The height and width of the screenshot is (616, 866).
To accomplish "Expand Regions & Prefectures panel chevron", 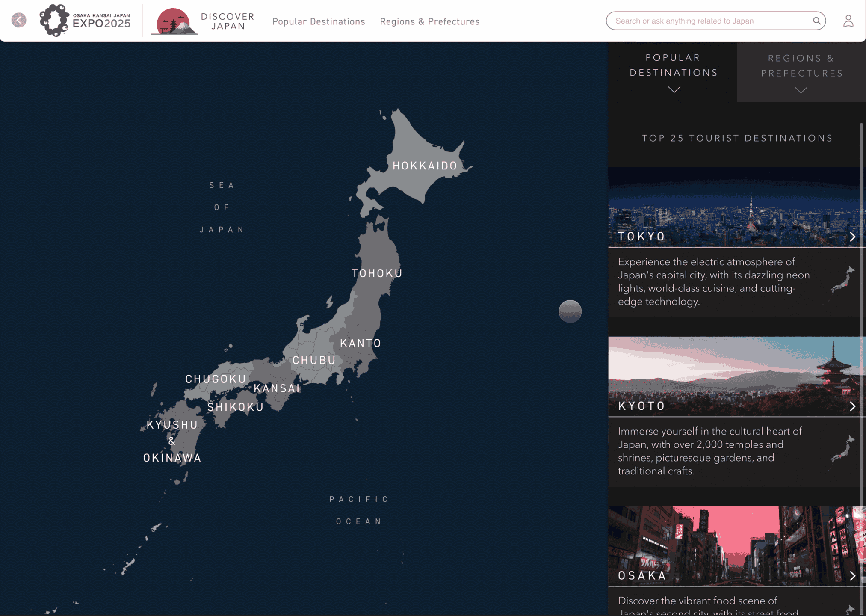I will [x=801, y=90].
